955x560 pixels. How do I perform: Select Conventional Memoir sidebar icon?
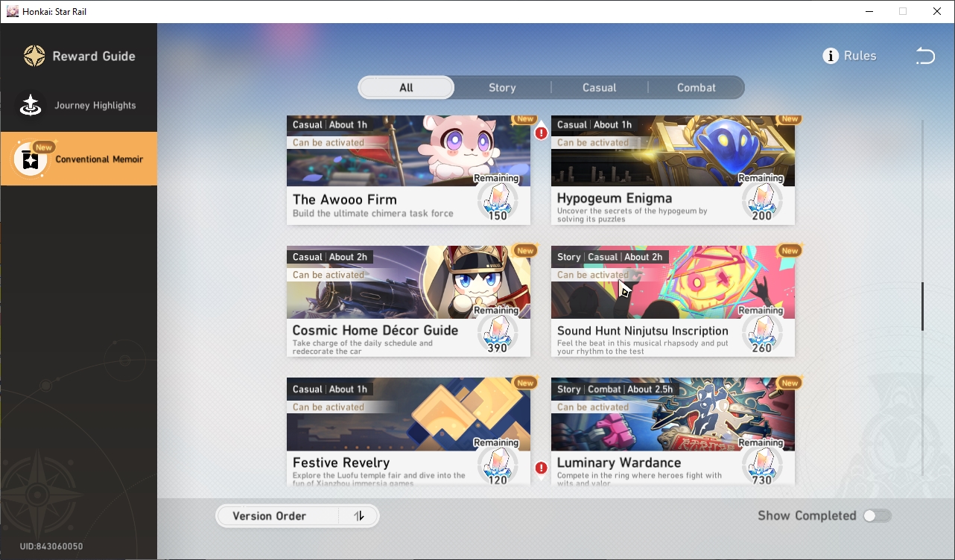tap(31, 159)
